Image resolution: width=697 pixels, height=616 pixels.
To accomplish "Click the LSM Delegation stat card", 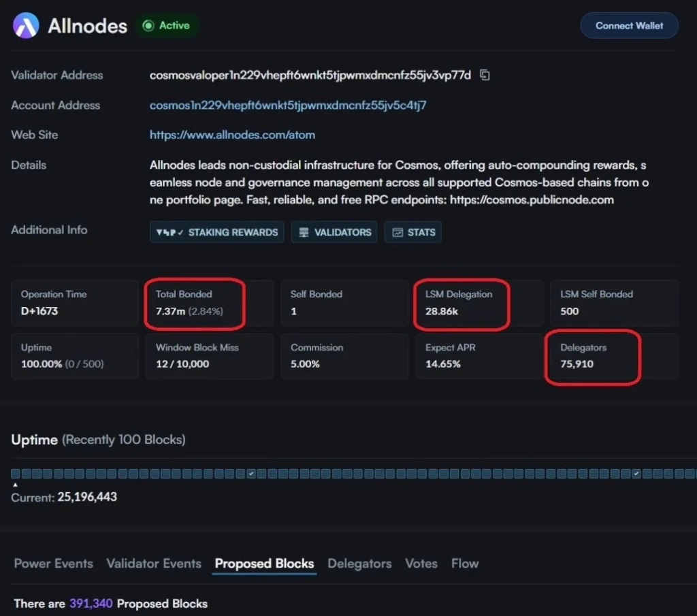I will [x=479, y=303].
